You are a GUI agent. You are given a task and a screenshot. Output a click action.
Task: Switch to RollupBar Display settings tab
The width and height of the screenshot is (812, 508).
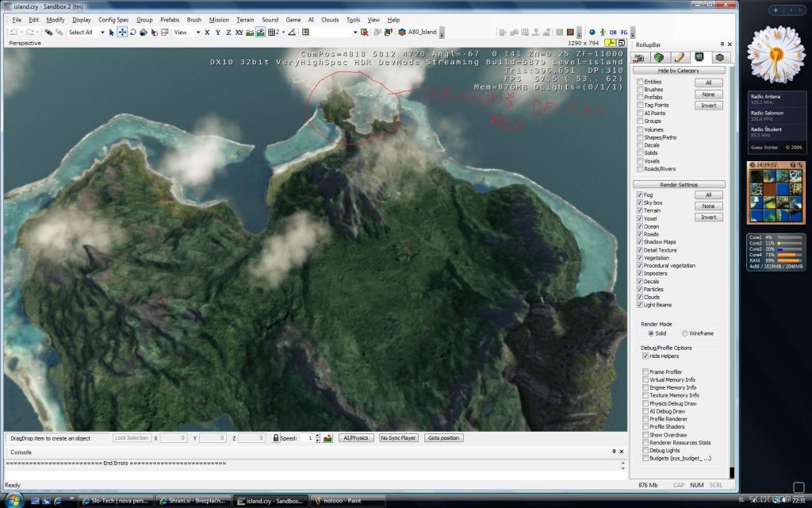point(699,57)
